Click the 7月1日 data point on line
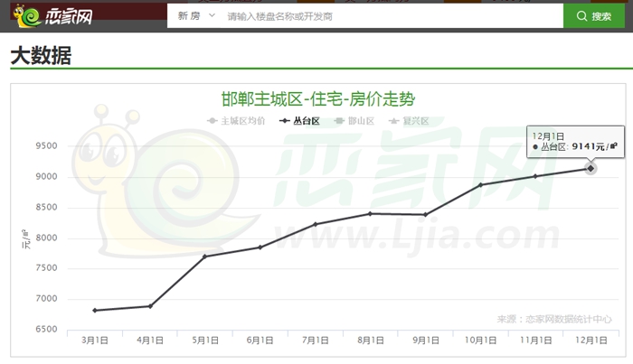 [x=316, y=224]
